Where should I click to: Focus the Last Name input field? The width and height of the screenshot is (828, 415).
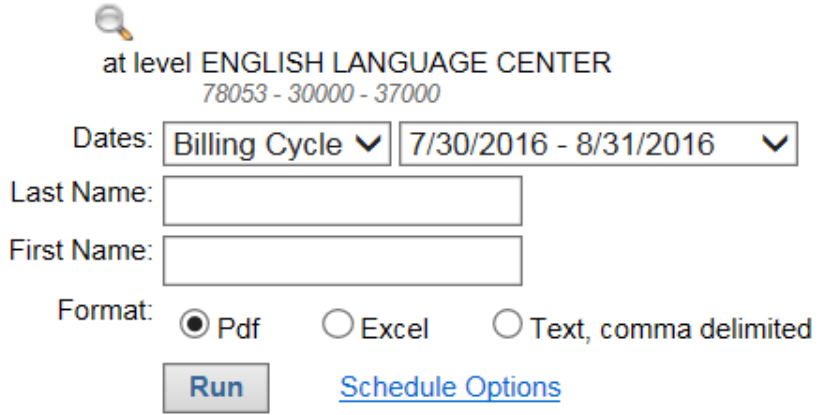342,200
